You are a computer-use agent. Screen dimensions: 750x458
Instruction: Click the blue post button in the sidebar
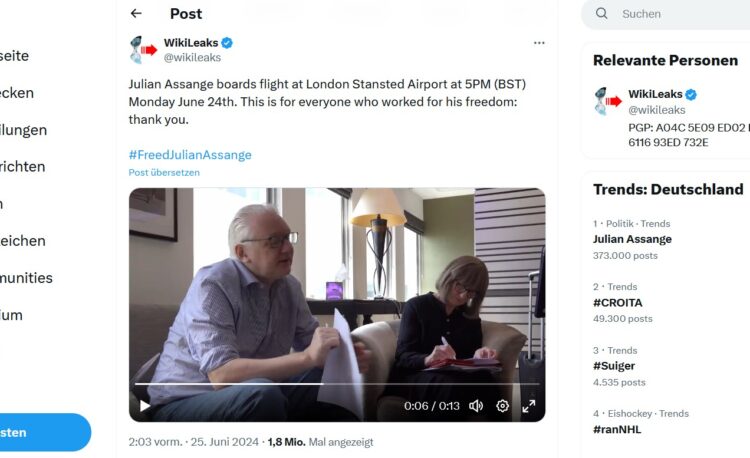tap(40, 432)
